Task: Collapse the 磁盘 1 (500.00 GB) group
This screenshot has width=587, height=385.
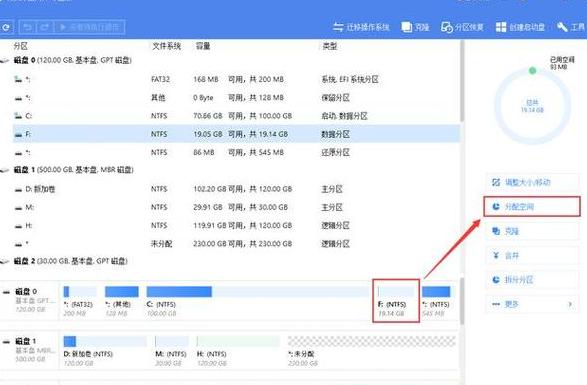Action: [x=4, y=170]
